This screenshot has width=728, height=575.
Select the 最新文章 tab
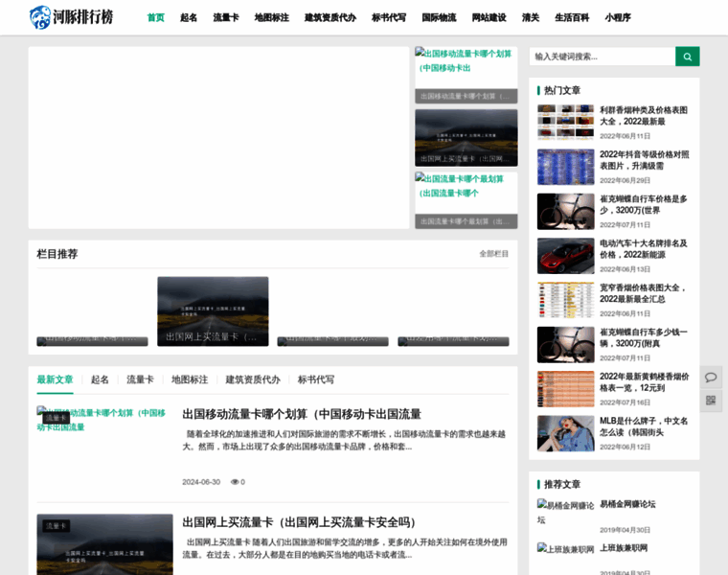(x=56, y=379)
